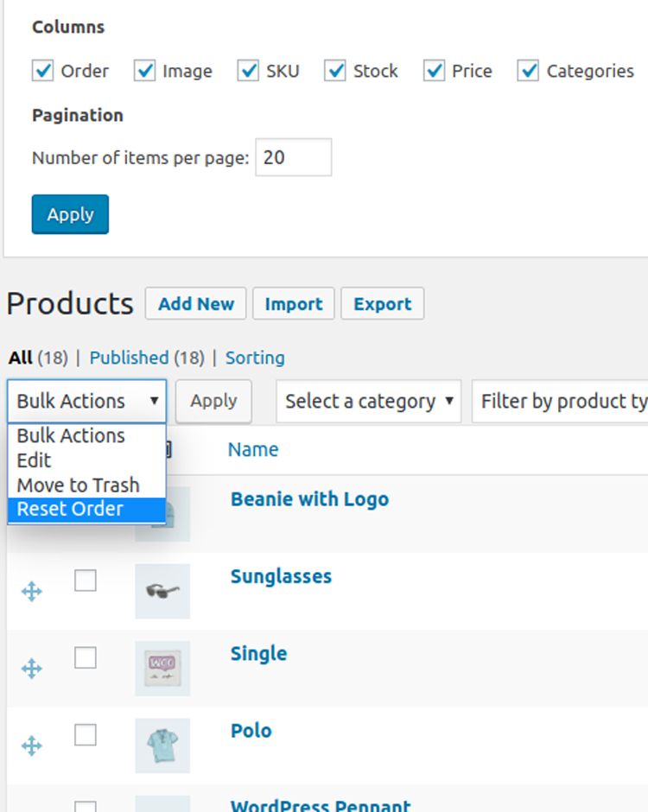This screenshot has width=648, height=812.
Task: Choose Edit from bulk actions list
Action: [86, 460]
